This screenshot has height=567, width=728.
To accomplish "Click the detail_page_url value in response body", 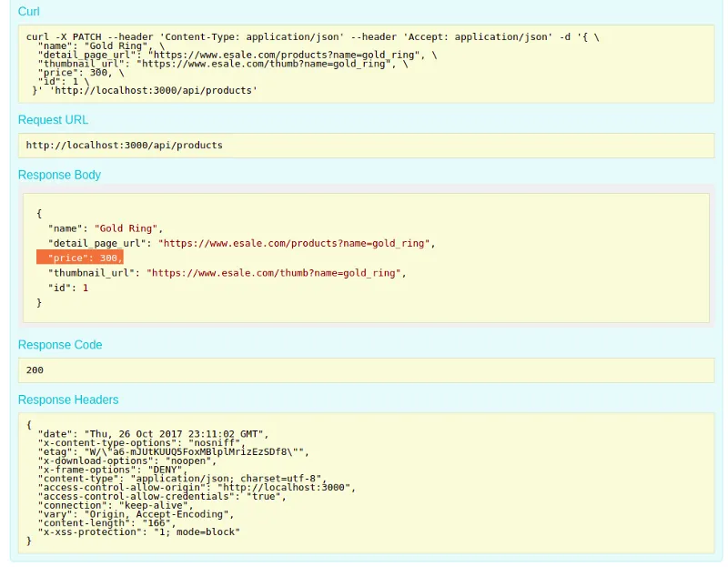I will pyautogui.click(x=294, y=243).
